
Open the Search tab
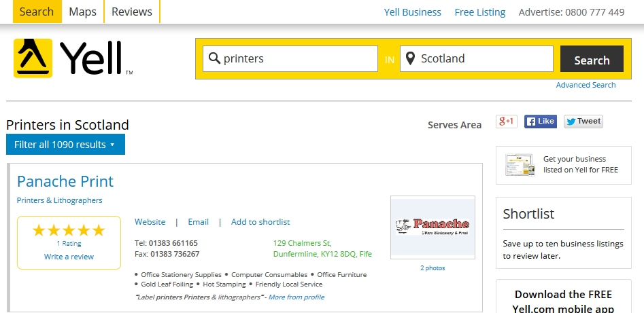pos(37,12)
